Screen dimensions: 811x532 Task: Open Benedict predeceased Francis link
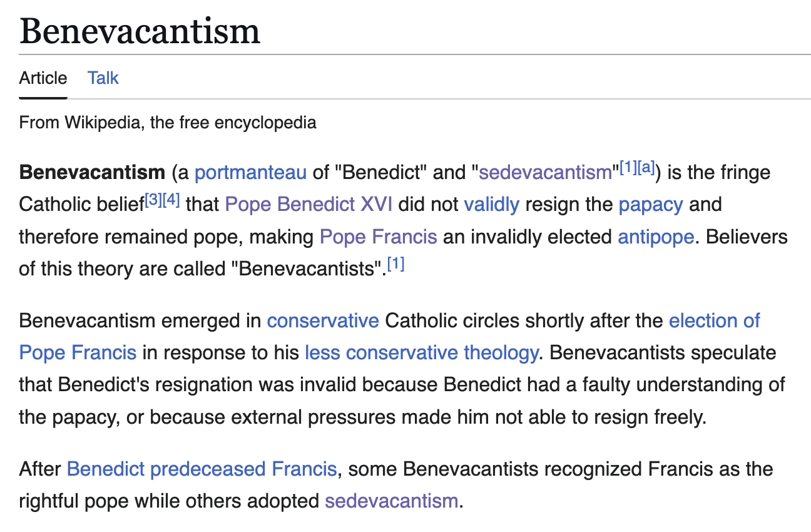(x=201, y=469)
